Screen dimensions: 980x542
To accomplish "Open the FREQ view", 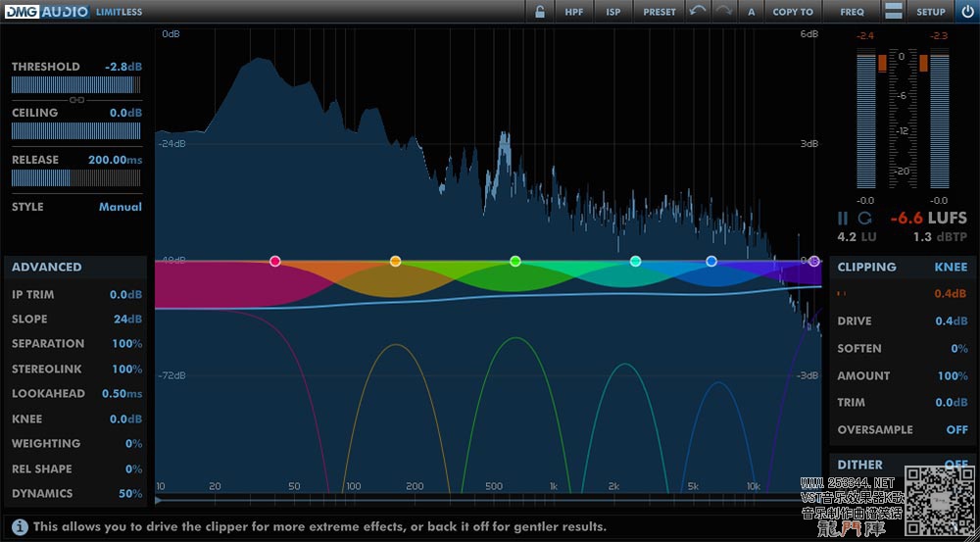I will pos(852,12).
